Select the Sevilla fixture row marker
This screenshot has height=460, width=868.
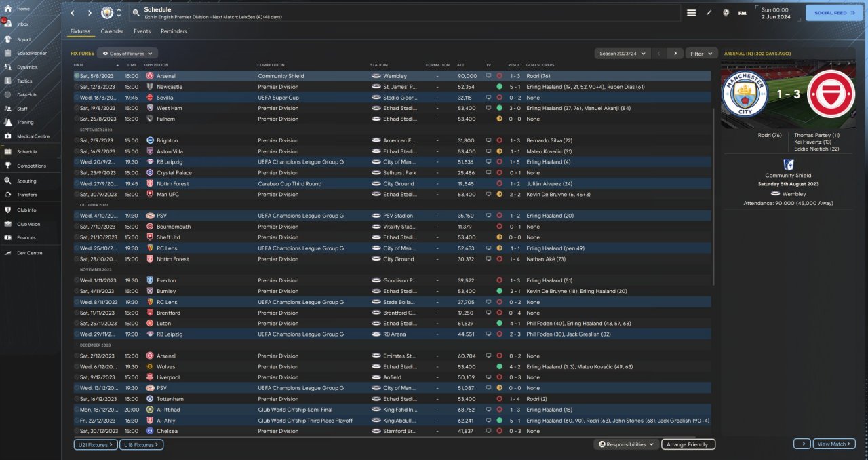pos(77,98)
